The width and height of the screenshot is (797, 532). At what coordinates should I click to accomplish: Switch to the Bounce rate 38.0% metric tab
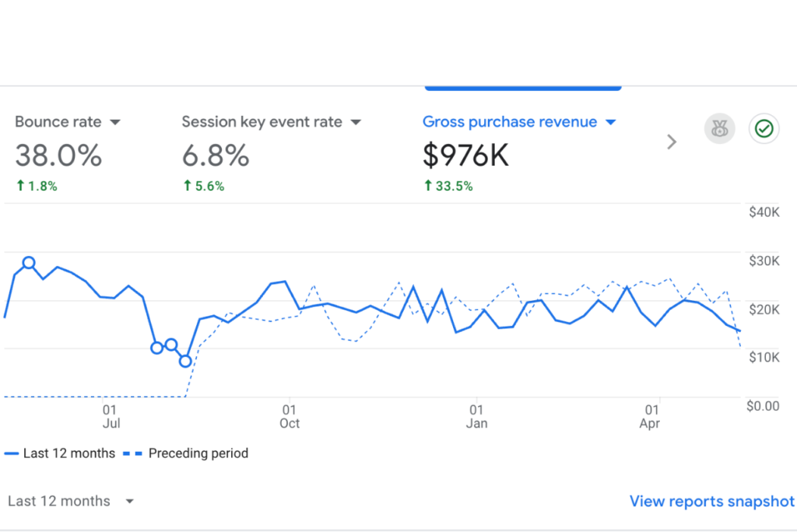[x=58, y=156]
